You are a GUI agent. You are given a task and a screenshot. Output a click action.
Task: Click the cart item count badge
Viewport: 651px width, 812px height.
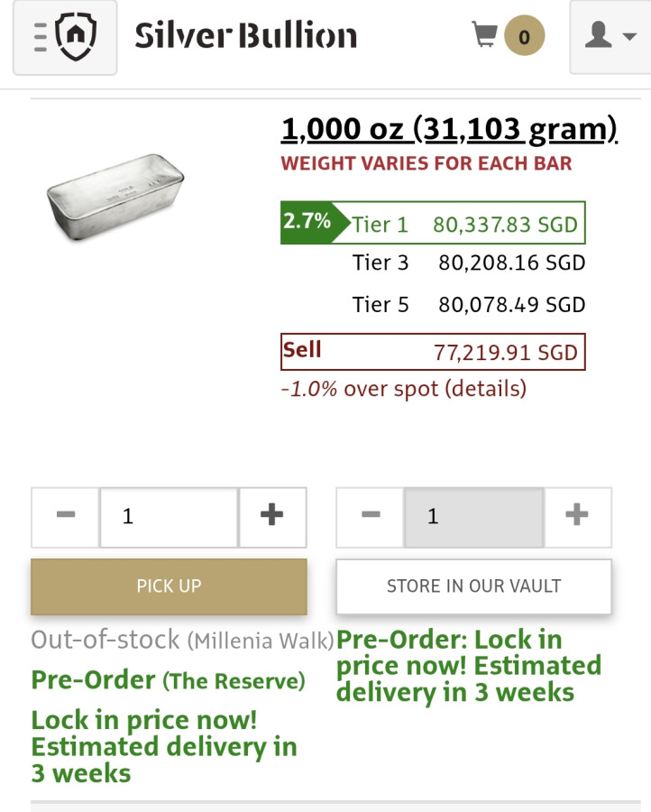524,37
